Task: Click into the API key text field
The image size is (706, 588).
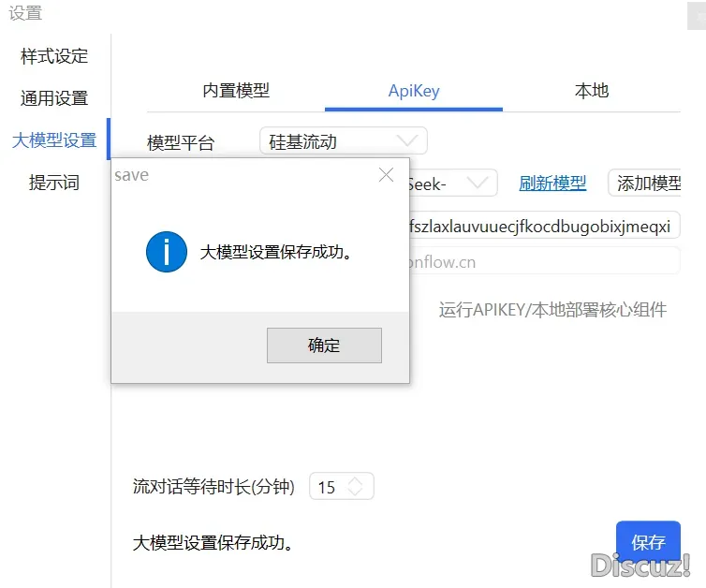Action: pyautogui.click(x=543, y=226)
